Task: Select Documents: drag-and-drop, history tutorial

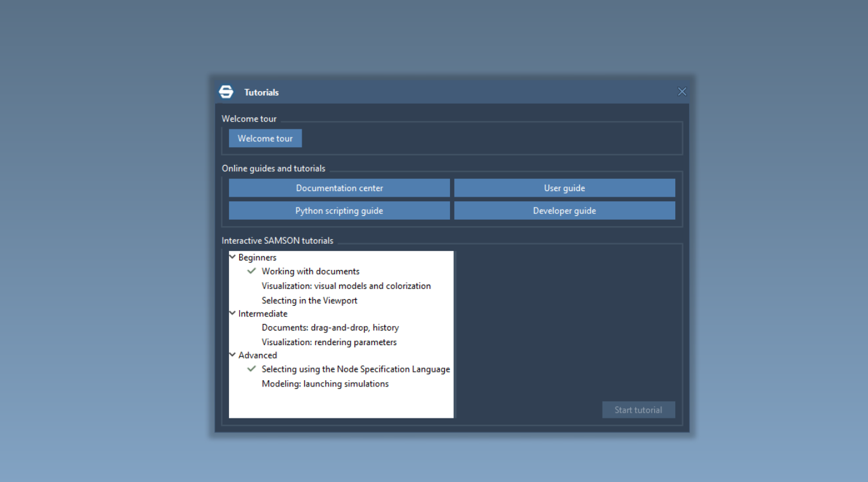Action: pyautogui.click(x=330, y=328)
